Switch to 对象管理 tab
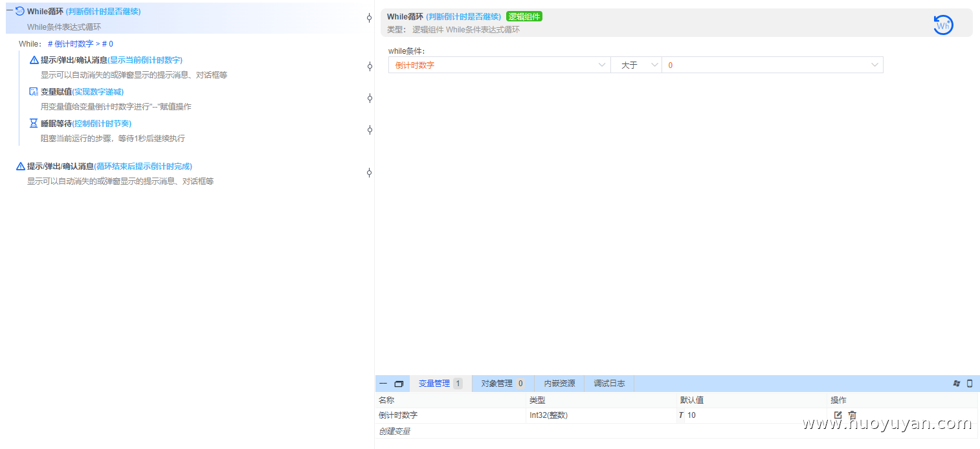This screenshot has height=449, width=980. [502, 384]
